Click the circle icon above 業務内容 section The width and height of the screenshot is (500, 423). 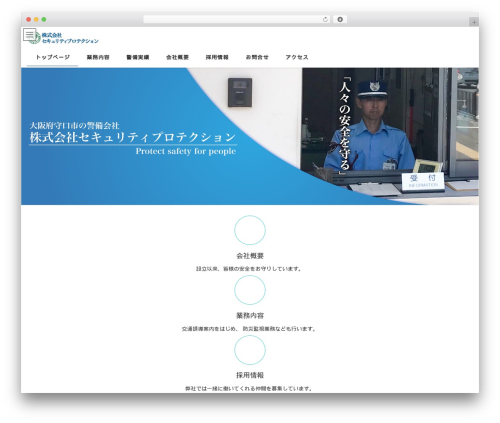coord(250,290)
